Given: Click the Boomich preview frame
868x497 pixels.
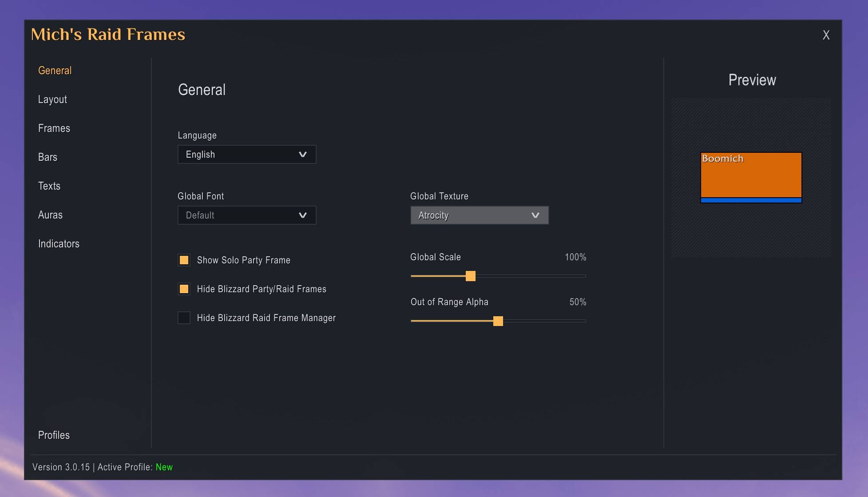Looking at the screenshot, I should coord(751,175).
